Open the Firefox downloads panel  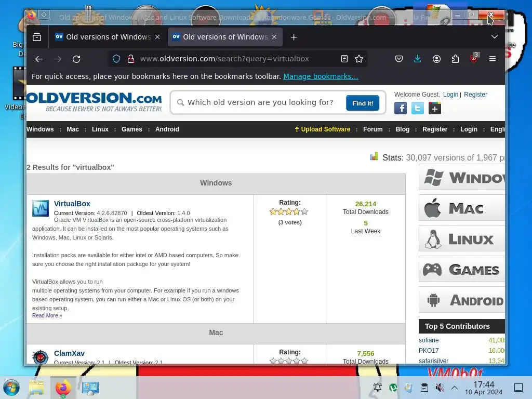tap(418, 59)
